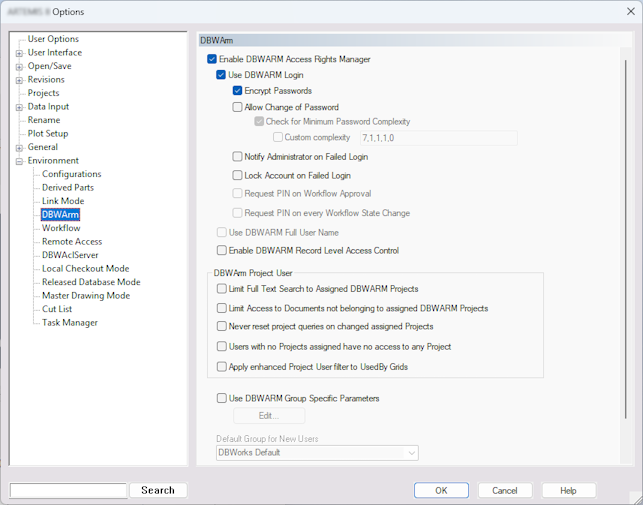Screen dimensions: 643x505
Task: Open Master Drawing Mode settings
Action: 86,296
